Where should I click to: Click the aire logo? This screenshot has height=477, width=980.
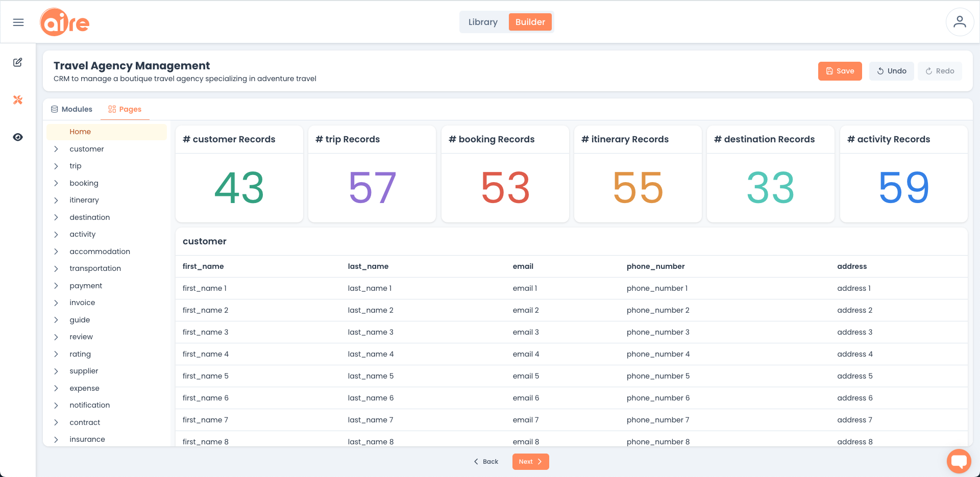65,22
